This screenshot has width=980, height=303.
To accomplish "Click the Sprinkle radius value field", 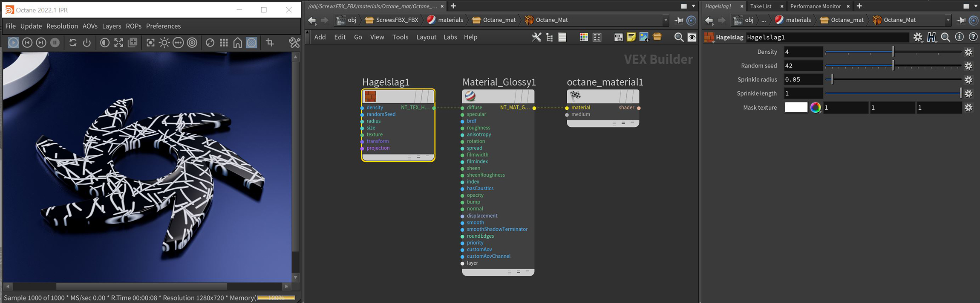I will (x=803, y=80).
